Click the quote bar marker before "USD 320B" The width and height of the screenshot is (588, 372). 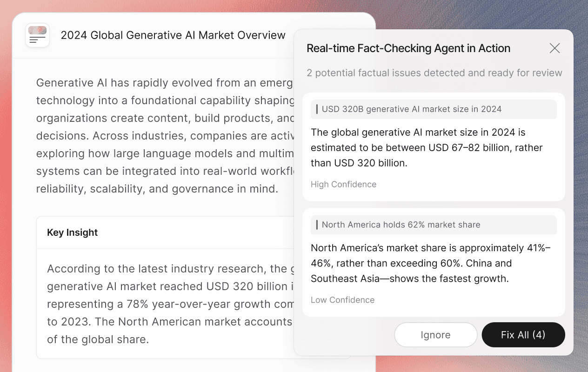317,109
